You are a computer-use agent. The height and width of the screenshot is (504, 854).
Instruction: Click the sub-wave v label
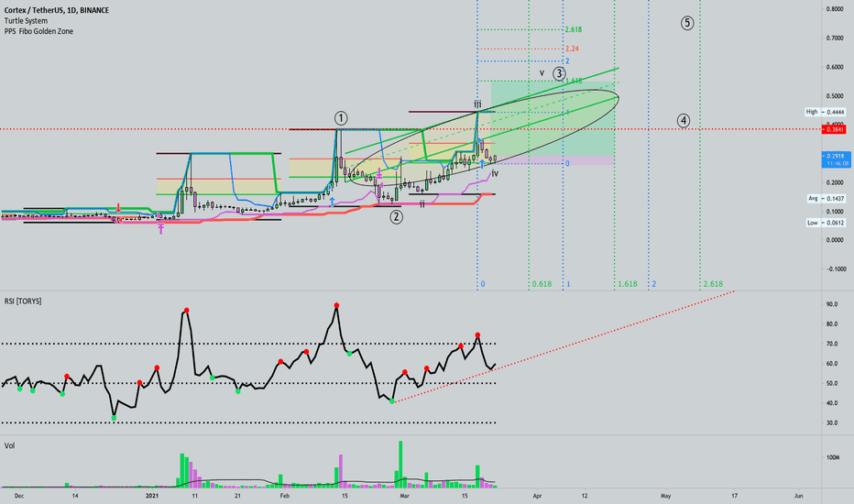tap(542, 73)
